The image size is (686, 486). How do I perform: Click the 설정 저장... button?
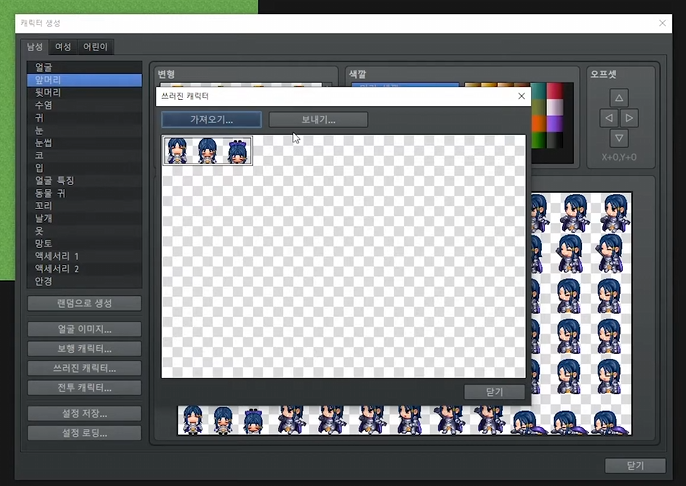(84, 413)
